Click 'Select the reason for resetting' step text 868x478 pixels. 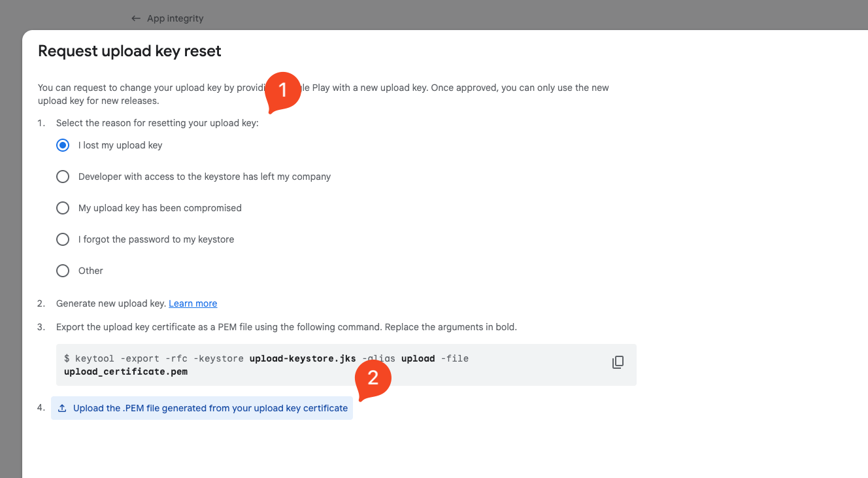pos(158,123)
